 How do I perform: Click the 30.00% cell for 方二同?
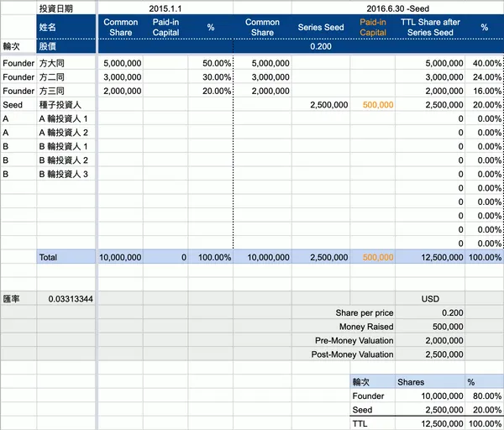coord(211,77)
